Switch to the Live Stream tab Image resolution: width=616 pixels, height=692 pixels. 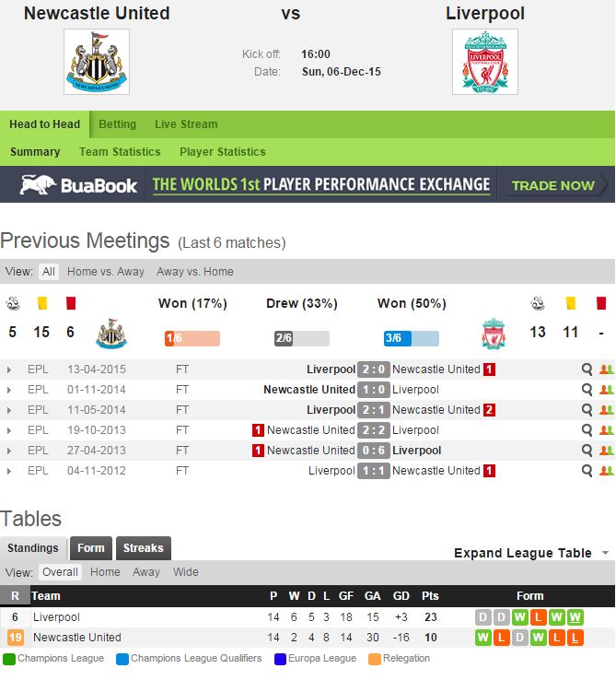(x=186, y=124)
